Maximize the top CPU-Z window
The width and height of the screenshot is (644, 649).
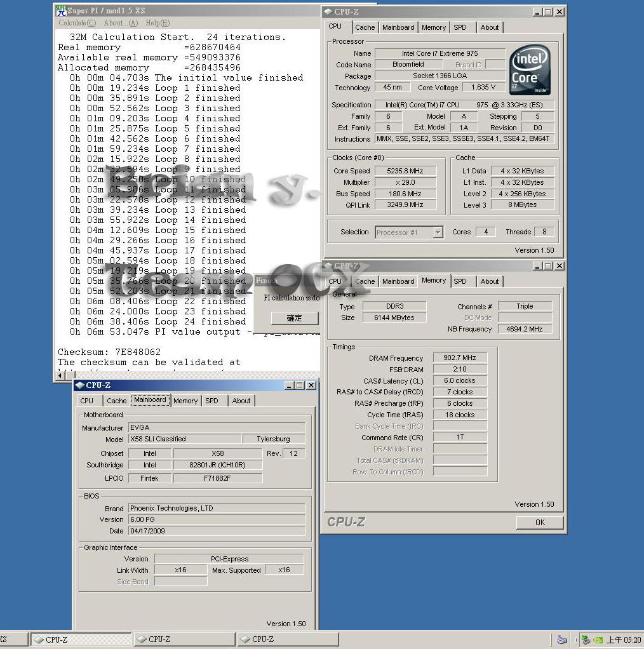click(547, 12)
